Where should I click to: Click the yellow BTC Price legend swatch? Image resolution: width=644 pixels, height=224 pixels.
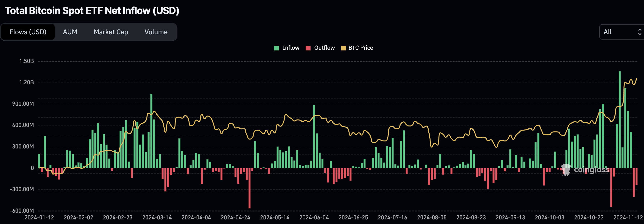pos(344,48)
